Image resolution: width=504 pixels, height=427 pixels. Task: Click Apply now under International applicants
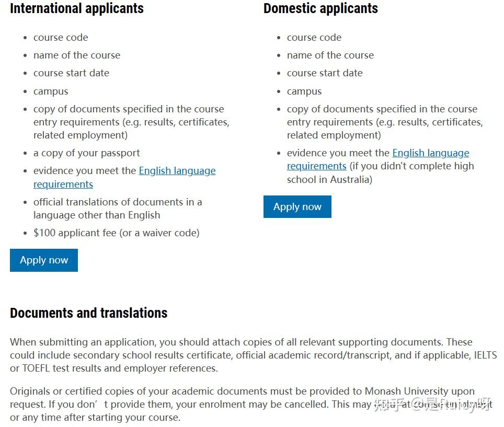(x=44, y=260)
